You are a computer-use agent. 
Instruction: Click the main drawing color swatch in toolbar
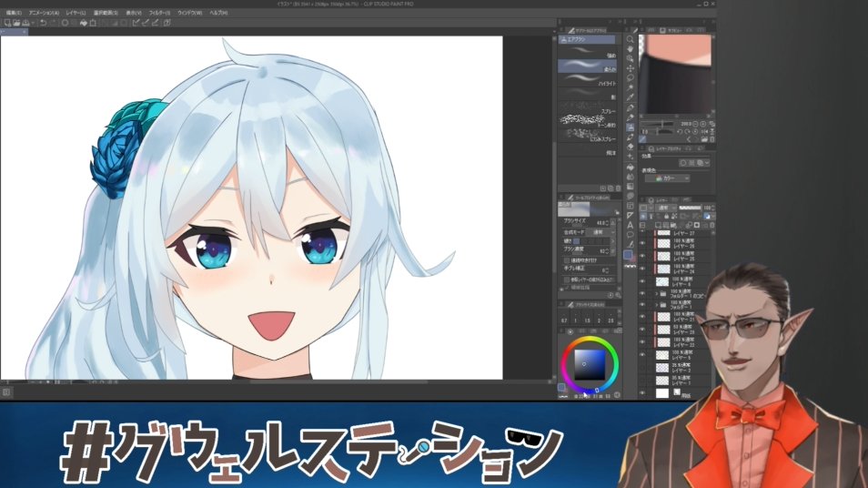627,254
